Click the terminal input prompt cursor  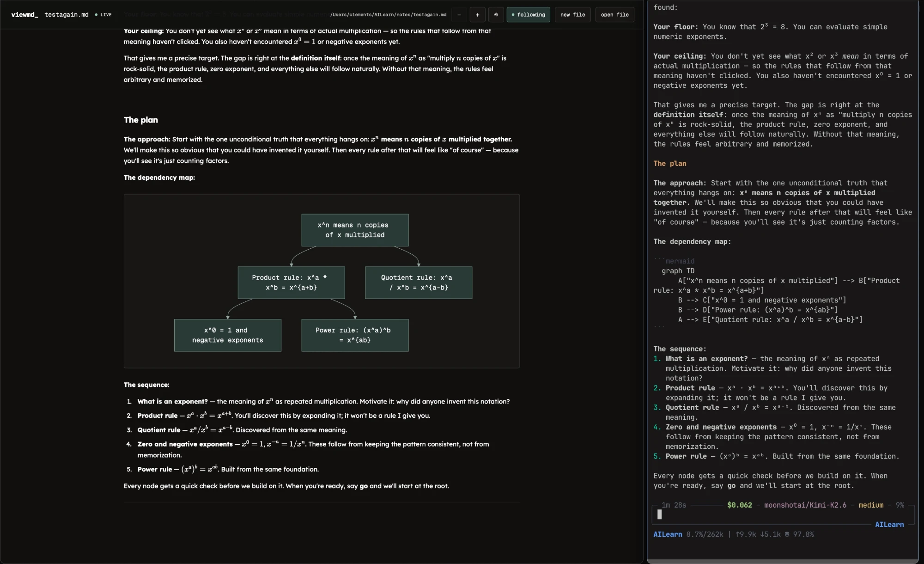[659, 515]
